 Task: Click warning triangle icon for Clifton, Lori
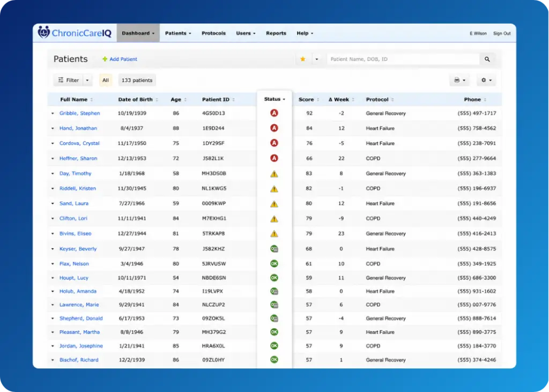pyautogui.click(x=274, y=219)
